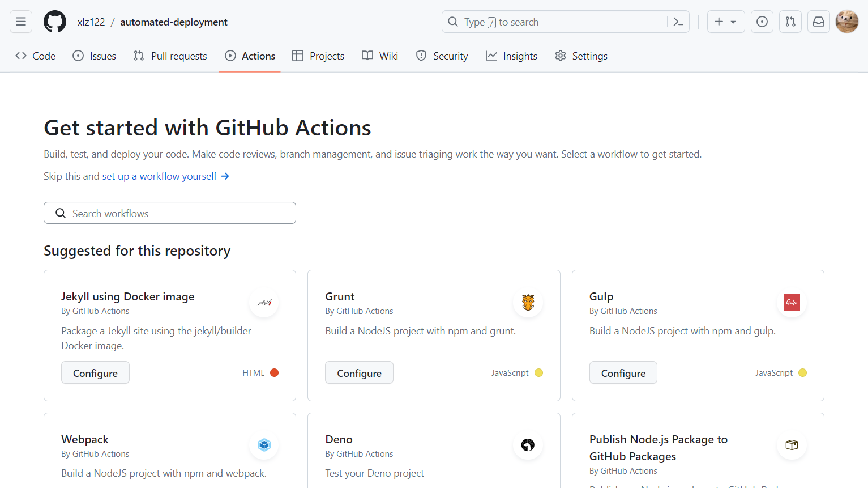
Task: Switch to the Pull requests tab
Action: point(170,56)
